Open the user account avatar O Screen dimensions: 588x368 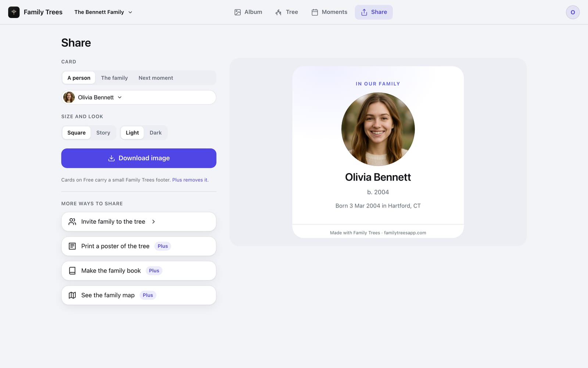coord(573,12)
